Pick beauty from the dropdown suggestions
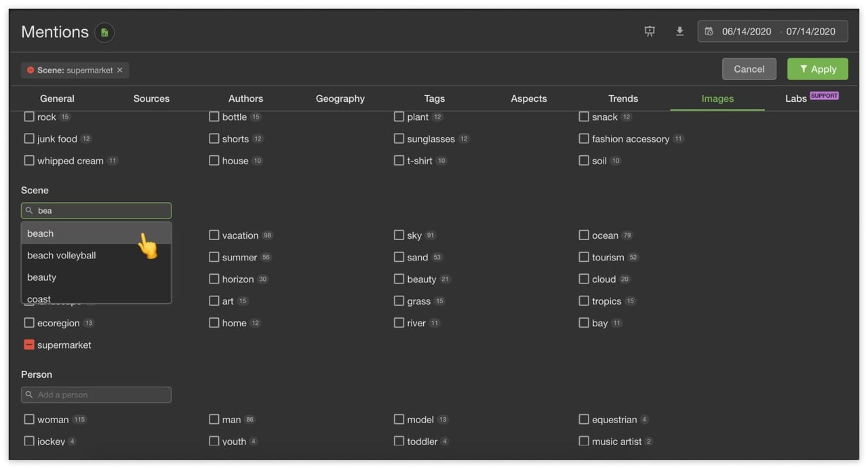 point(42,277)
